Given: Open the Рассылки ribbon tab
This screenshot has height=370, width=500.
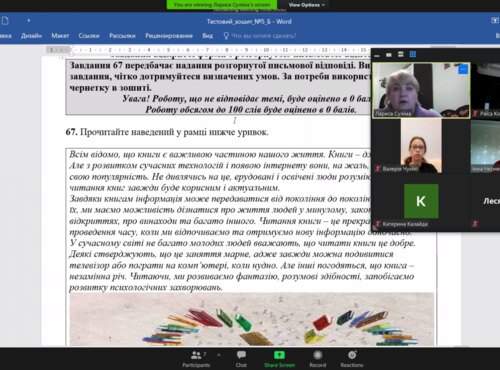Looking at the screenshot, I should click(x=122, y=36).
